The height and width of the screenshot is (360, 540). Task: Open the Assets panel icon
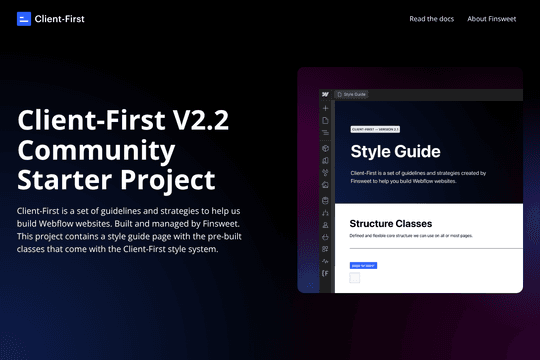point(325,185)
